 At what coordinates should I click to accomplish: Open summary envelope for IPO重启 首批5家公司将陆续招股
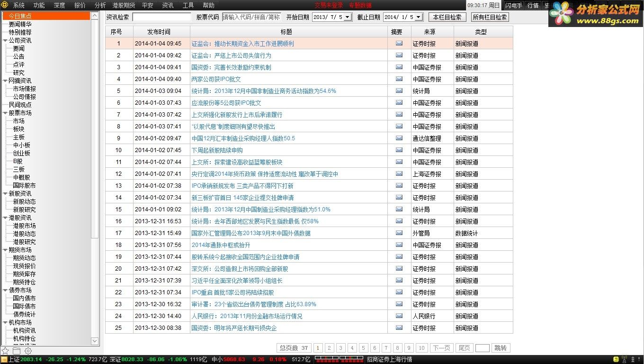[399, 292]
